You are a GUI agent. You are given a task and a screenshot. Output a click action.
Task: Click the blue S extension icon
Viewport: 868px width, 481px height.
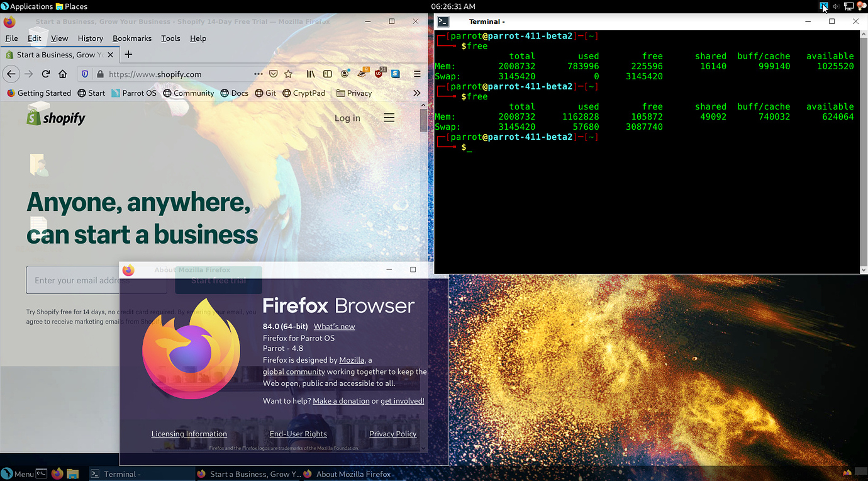point(395,74)
